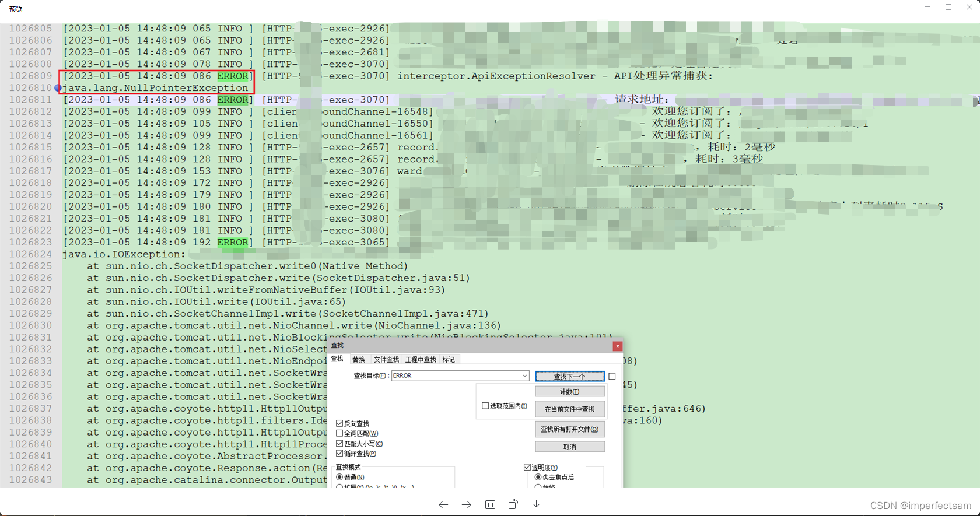Screen dimensions: 980x516
Task: Click the SocketDispatcher.java:51 stack line
Action: [278, 278]
